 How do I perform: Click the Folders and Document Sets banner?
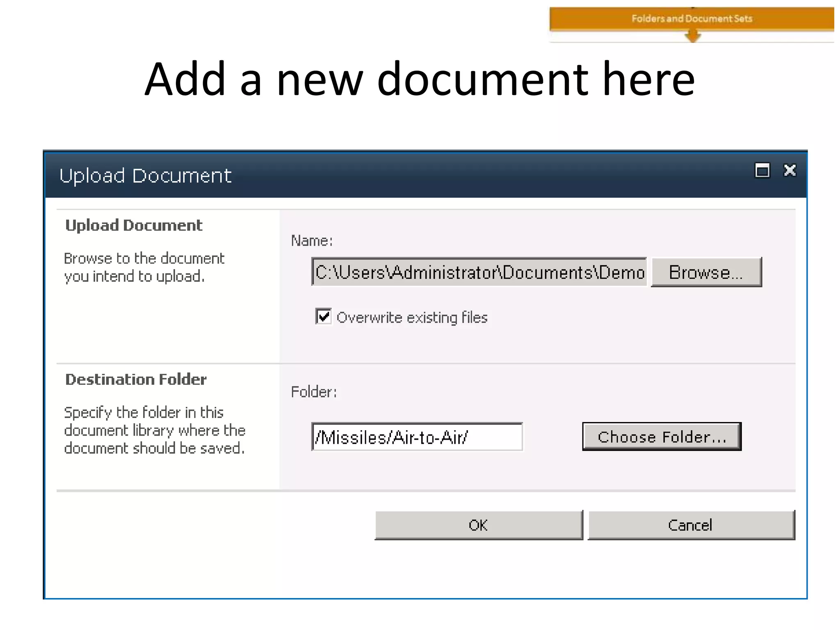coord(692,19)
